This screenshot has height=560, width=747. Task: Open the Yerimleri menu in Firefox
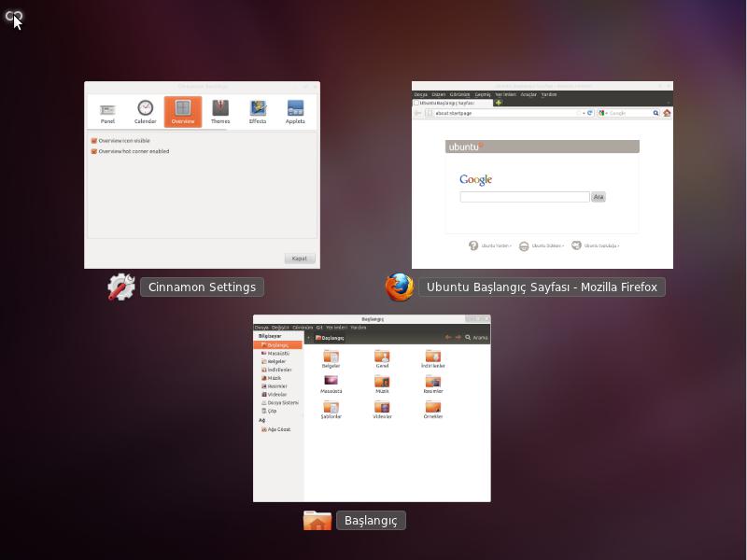pyautogui.click(x=509, y=94)
